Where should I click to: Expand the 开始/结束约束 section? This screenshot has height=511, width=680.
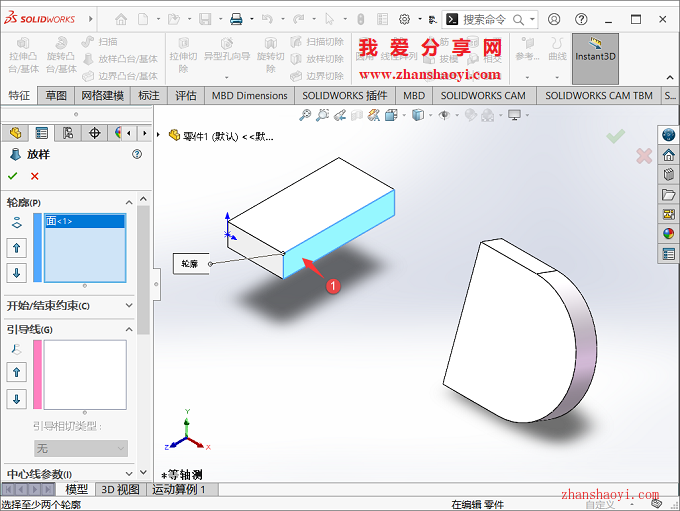128,305
